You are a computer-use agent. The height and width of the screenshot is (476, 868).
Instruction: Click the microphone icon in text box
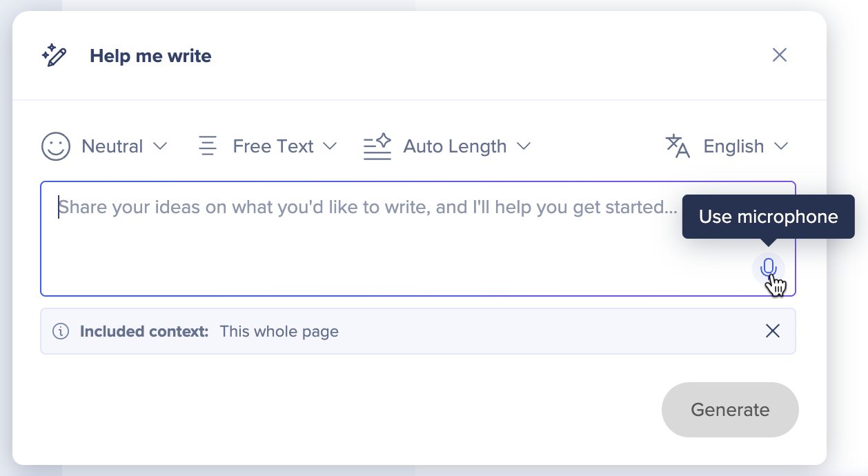tap(768, 268)
